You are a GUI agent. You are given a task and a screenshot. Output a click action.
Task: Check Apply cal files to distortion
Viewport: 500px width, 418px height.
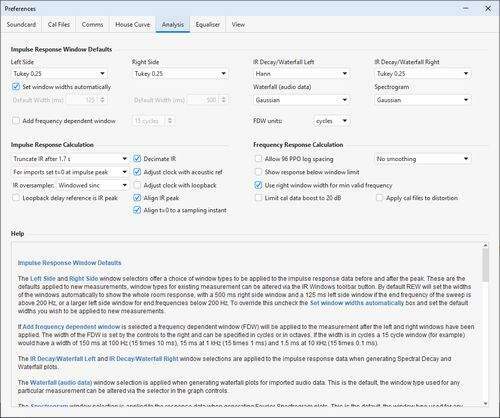click(x=379, y=198)
